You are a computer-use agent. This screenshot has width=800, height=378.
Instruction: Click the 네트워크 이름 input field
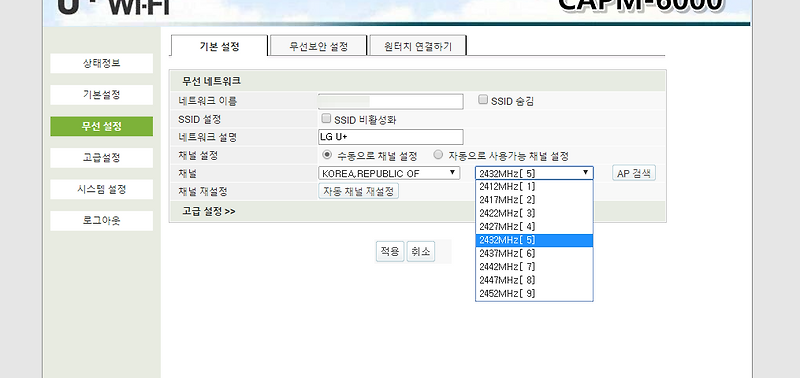click(x=390, y=102)
